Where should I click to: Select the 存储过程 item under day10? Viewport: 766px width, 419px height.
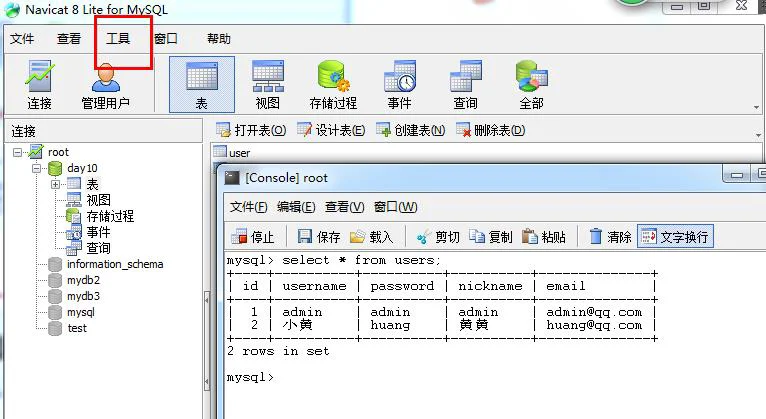coord(110,216)
